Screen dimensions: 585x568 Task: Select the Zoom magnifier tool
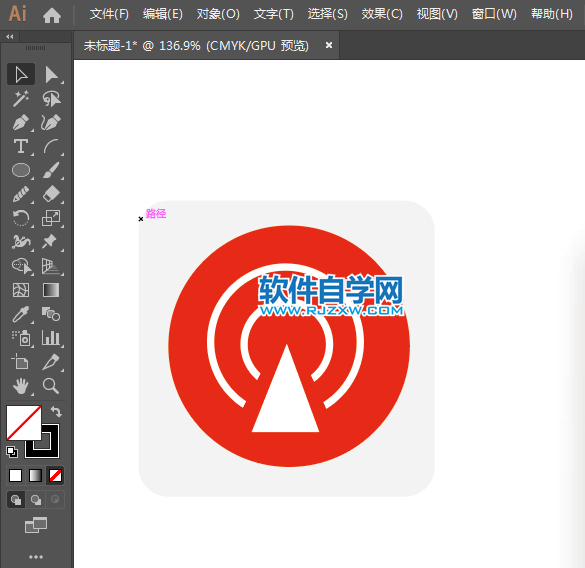[x=51, y=386]
